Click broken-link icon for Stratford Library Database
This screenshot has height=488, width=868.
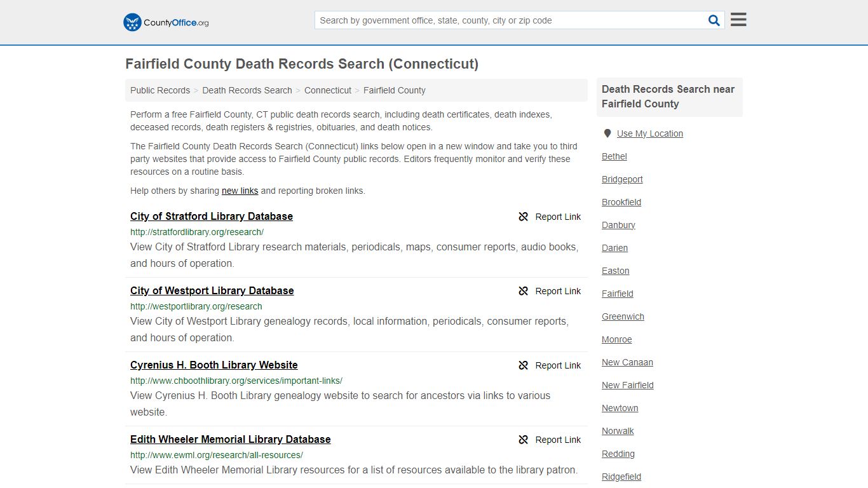click(x=524, y=217)
